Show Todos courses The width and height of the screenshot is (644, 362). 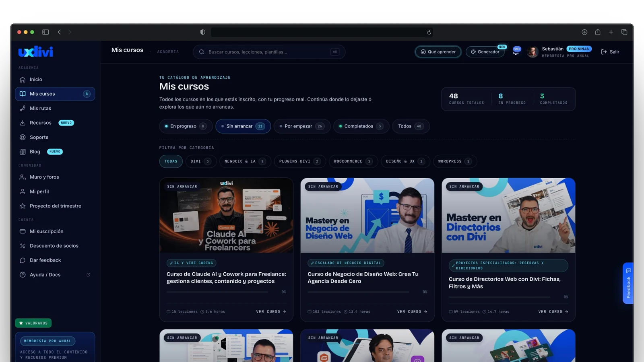pyautogui.click(x=411, y=126)
